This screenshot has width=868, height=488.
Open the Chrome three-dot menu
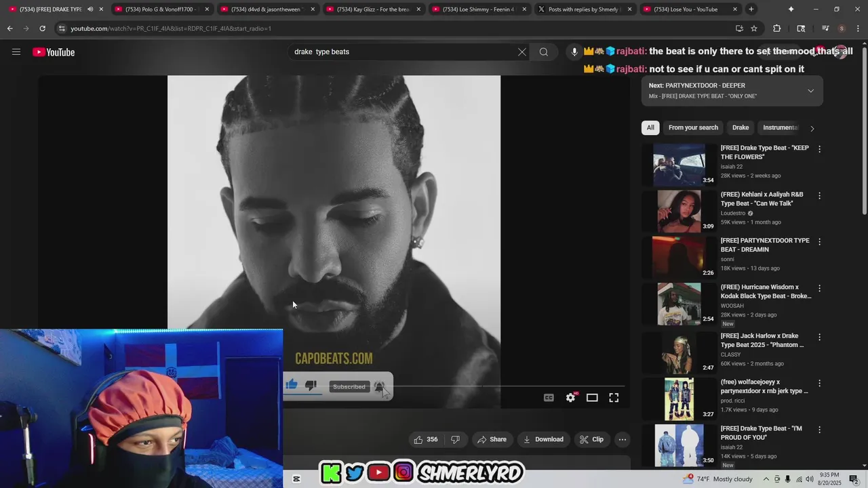(x=858, y=28)
